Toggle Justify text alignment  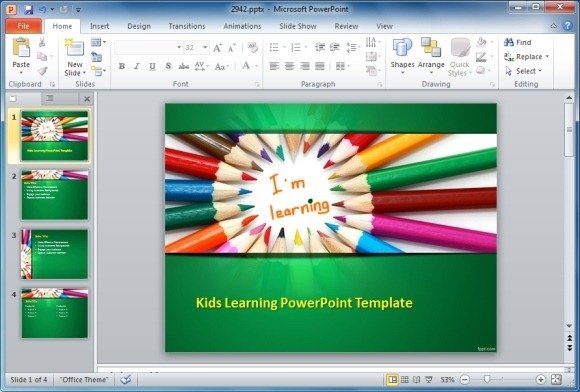pyautogui.click(x=320, y=66)
